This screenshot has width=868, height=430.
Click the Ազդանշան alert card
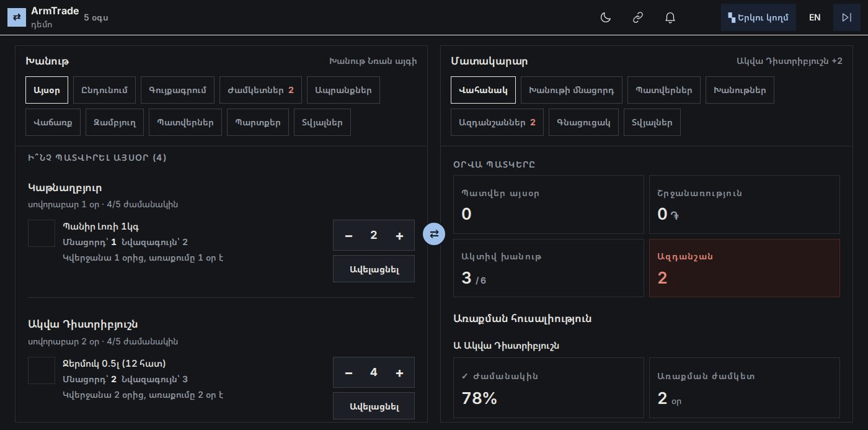point(745,268)
